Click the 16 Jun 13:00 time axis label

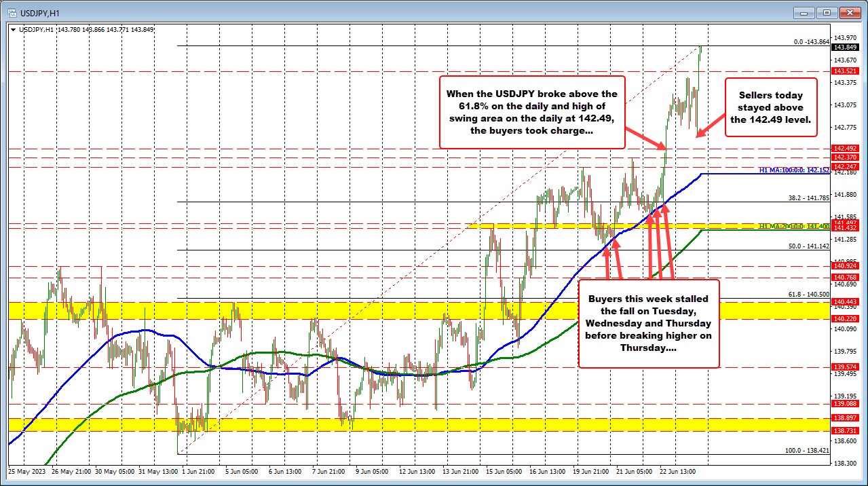pyautogui.click(x=548, y=470)
